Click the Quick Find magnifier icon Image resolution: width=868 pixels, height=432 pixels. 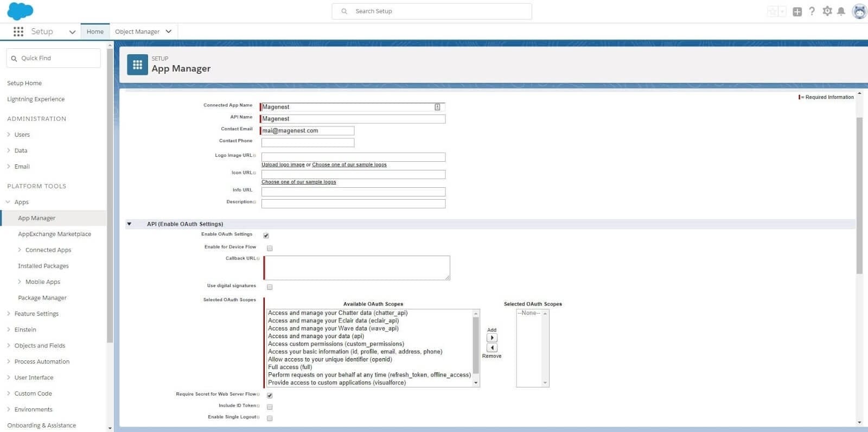(x=14, y=59)
